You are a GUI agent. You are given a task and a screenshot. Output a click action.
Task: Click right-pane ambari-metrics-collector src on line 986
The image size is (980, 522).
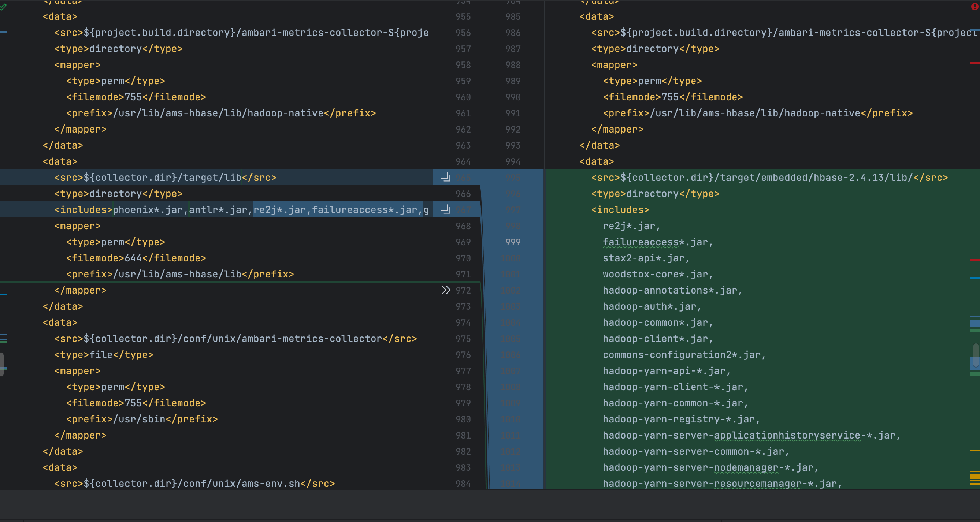784,33
